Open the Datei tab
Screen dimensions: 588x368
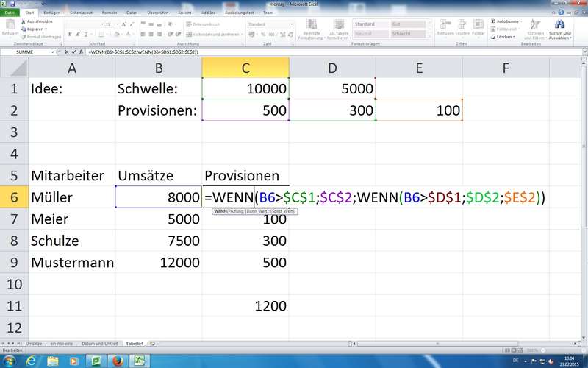(10, 13)
